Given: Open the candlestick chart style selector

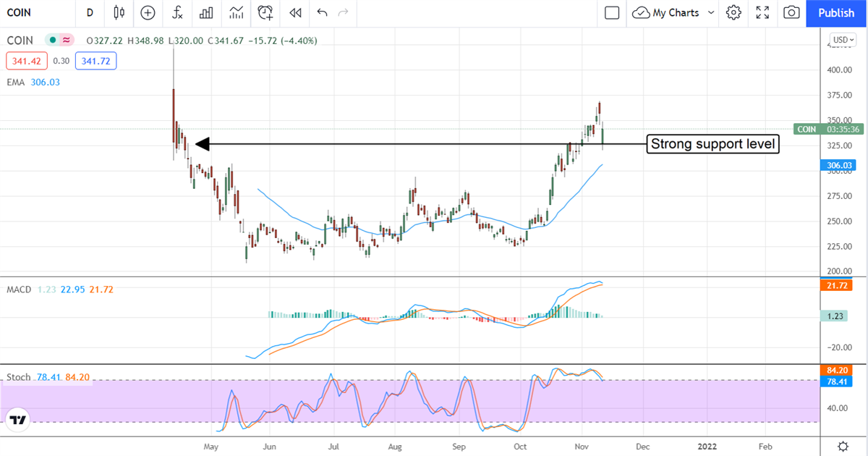Looking at the screenshot, I should point(119,13).
